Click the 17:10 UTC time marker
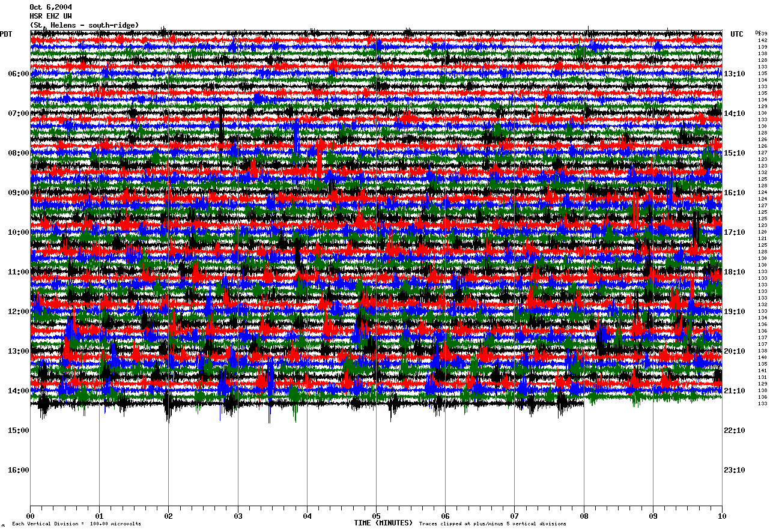Viewport: 770px width, 532px height. (x=735, y=232)
